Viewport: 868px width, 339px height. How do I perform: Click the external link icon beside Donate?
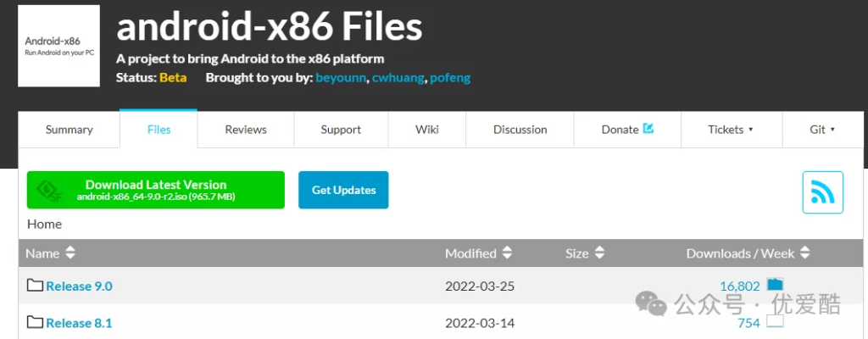click(648, 129)
